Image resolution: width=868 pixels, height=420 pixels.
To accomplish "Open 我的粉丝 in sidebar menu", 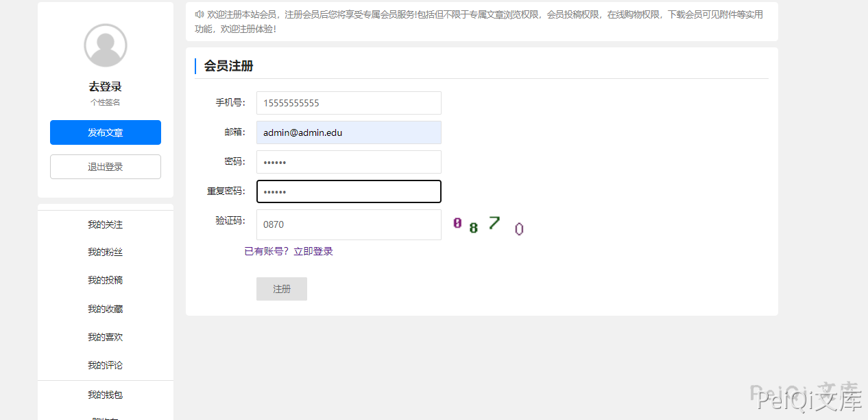I will tap(106, 253).
